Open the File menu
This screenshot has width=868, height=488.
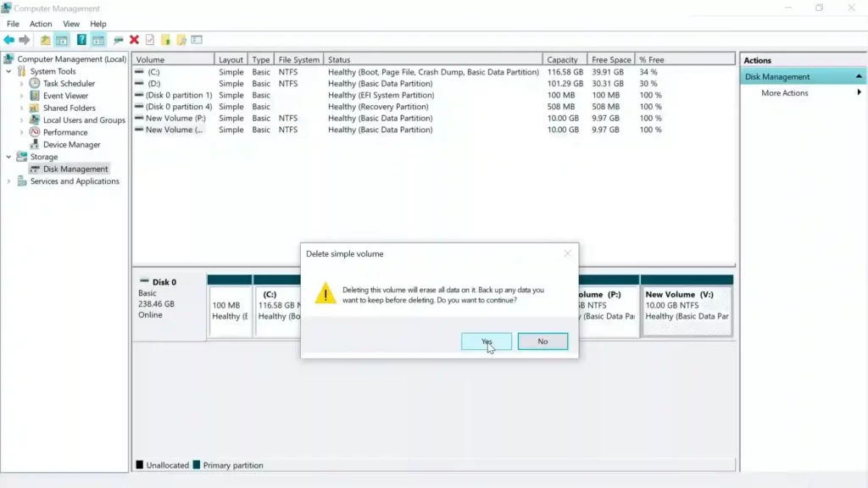13,24
